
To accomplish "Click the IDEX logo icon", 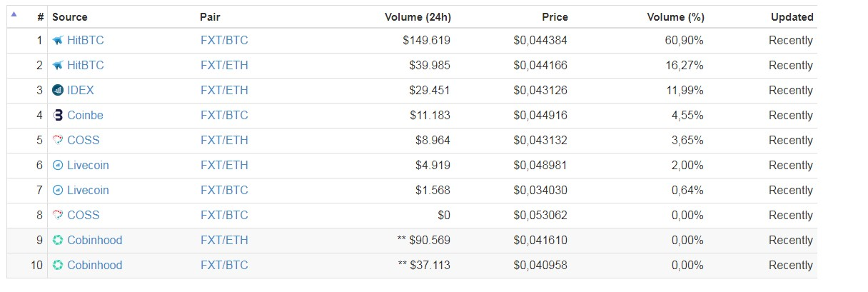I will pyautogui.click(x=58, y=91).
